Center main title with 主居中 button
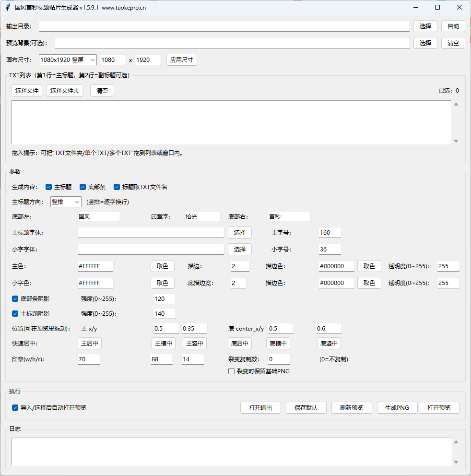The width and height of the screenshot is (471, 476). click(x=90, y=344)
